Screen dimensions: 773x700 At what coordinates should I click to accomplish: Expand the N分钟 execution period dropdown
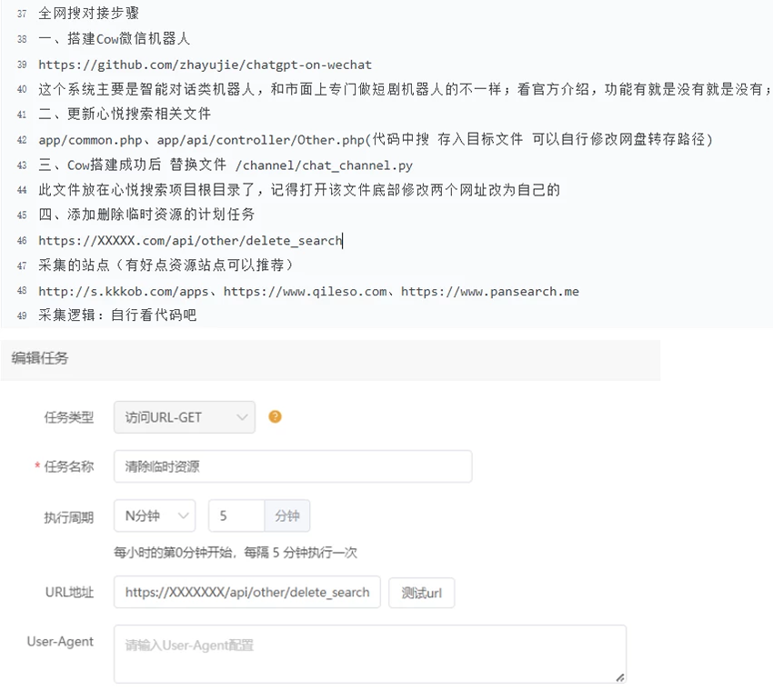coord(155,515)
